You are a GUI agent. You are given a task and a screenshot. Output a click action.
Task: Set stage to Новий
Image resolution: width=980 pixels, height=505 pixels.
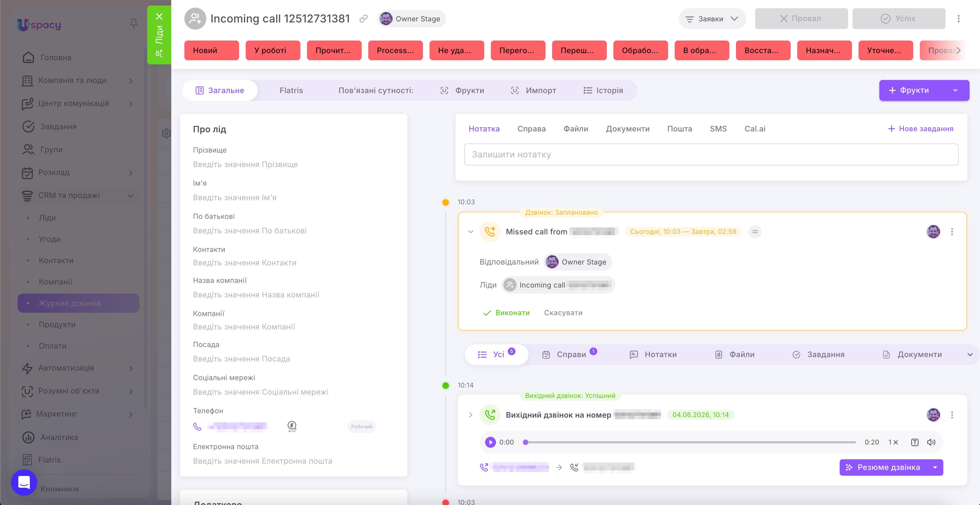tap(211, 50)
